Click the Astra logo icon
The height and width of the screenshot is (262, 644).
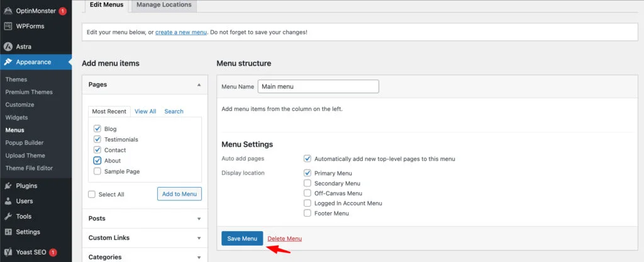point(8,47)
